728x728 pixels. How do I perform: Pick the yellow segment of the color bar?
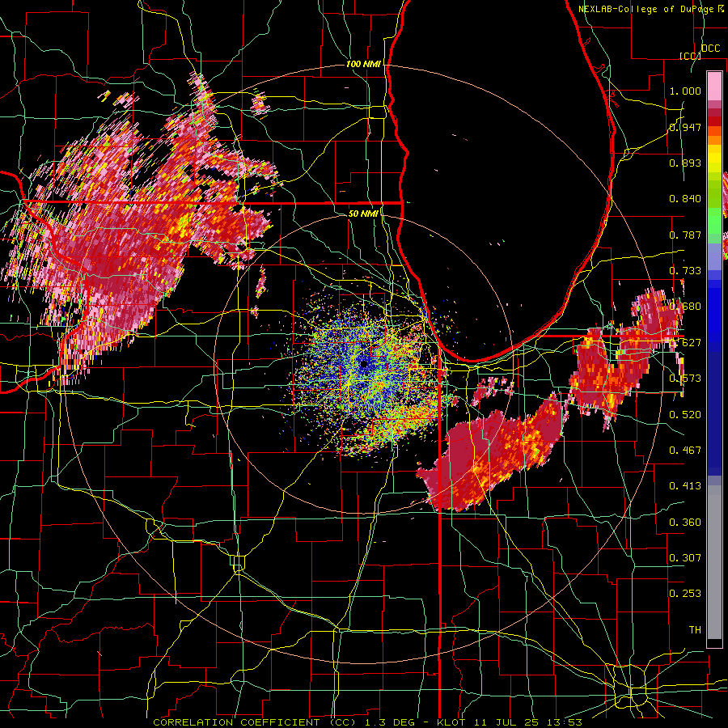click(714, 159)
